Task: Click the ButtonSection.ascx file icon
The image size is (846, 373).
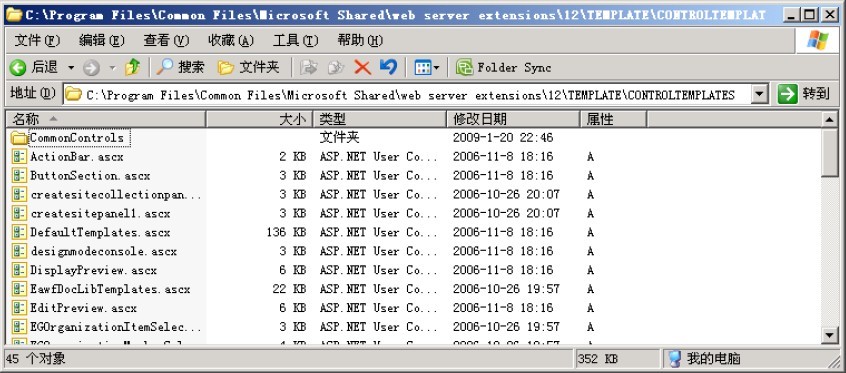Action: click(20, 176)
